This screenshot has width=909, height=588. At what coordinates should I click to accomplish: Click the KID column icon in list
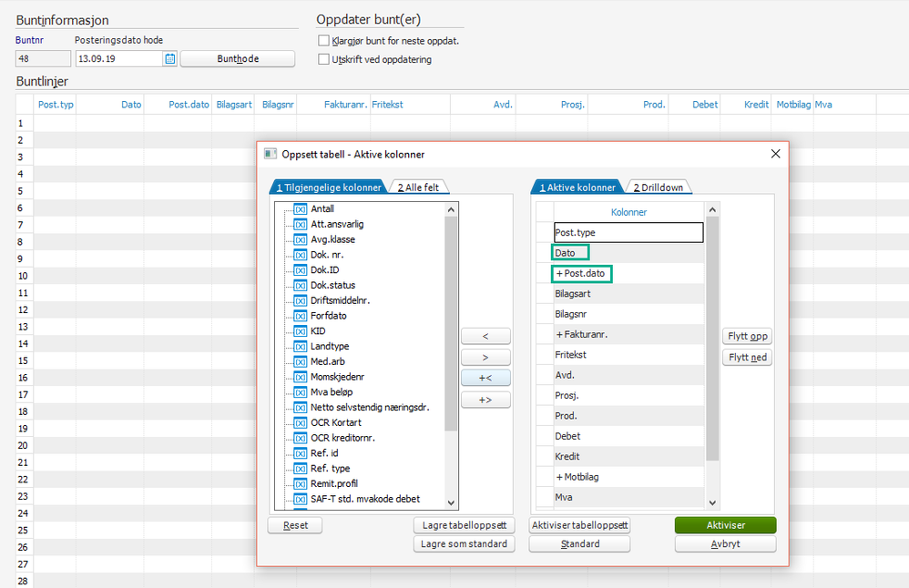pos(301,331)
